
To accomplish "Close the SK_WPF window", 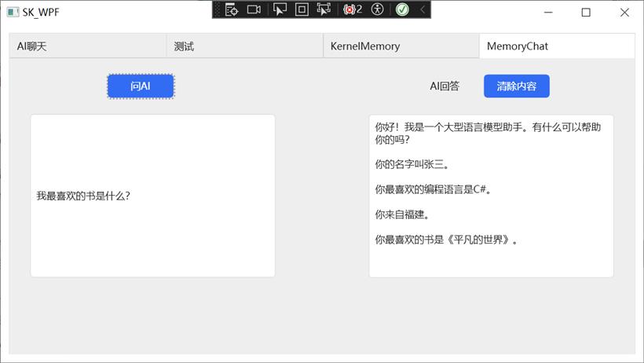I will click(624, 13).
